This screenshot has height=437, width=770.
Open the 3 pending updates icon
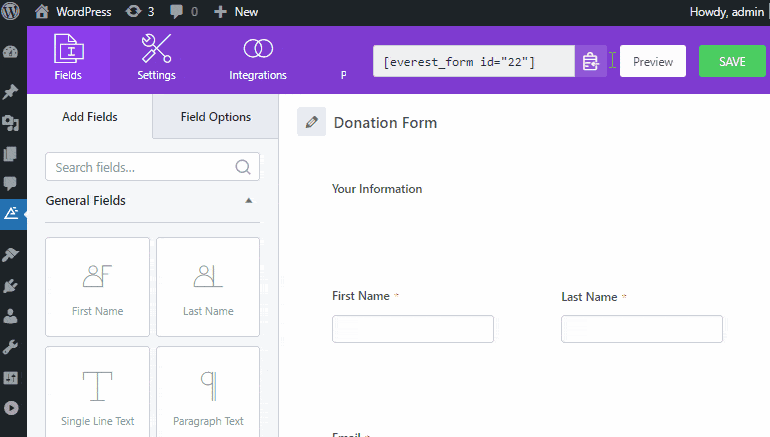[x=140, y=12]
